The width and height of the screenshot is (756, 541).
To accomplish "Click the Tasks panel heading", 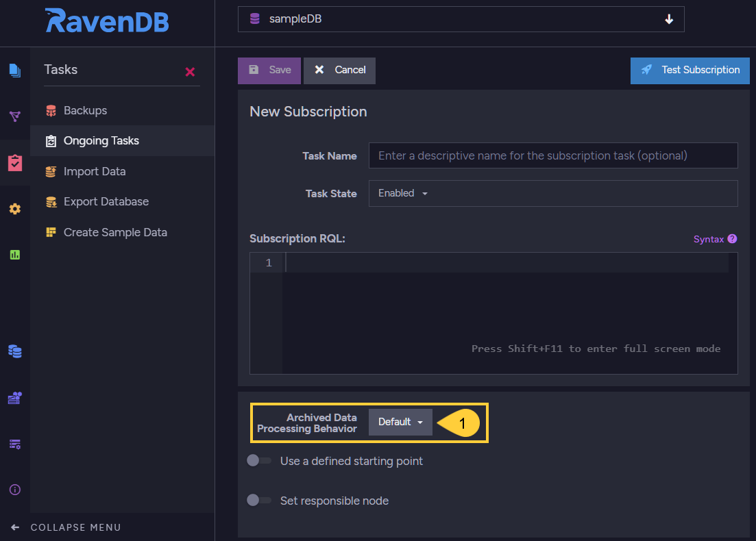I will (x=61, y=70).
